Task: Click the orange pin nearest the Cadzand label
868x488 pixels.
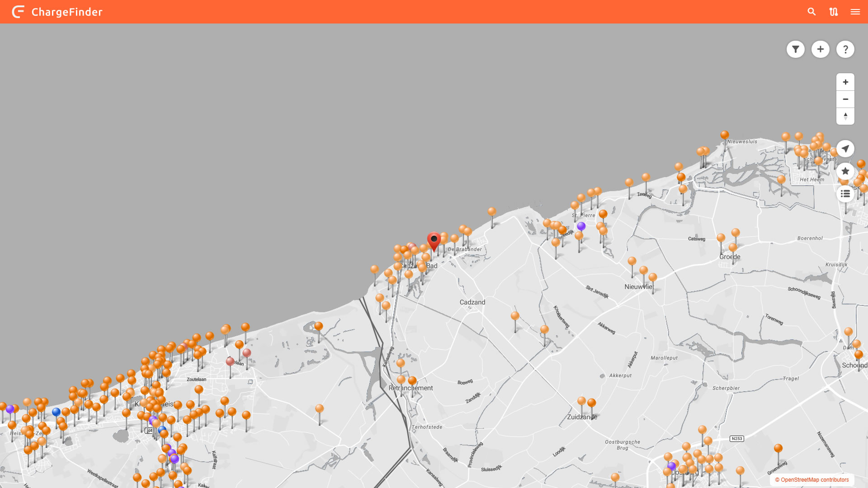Action: point(514,316)
